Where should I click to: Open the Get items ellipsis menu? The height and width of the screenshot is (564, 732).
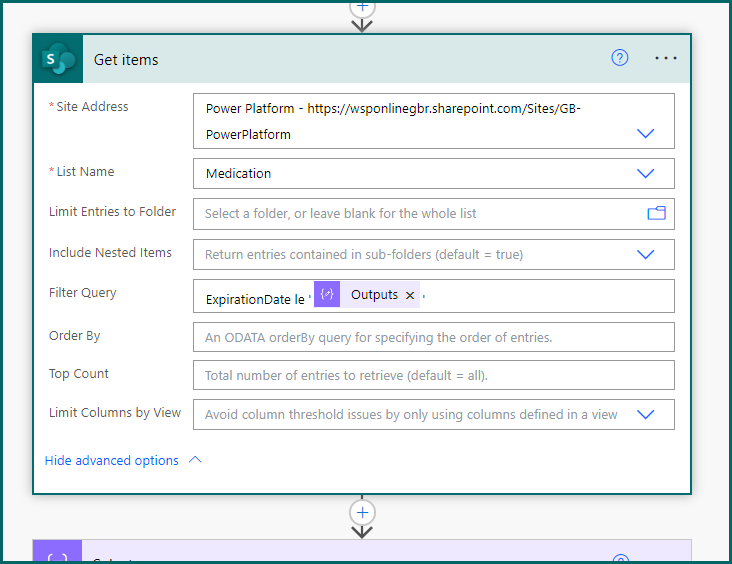point(665,58)
